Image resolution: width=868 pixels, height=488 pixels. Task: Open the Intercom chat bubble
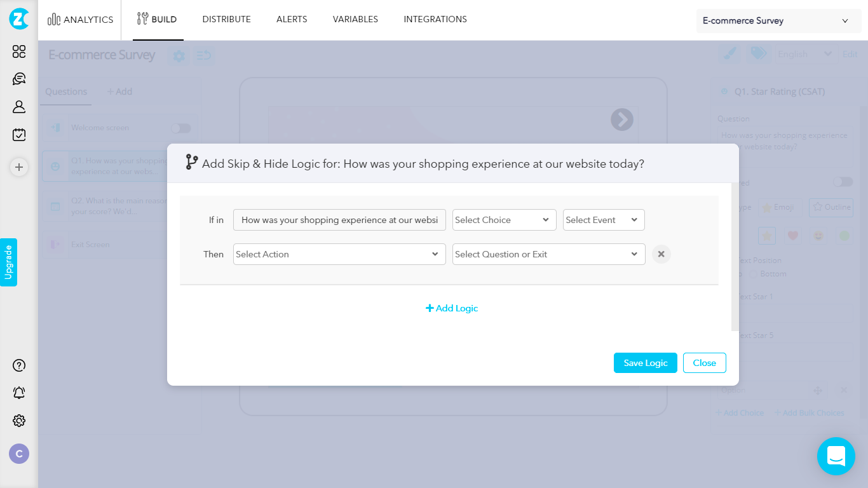(836, 456)
